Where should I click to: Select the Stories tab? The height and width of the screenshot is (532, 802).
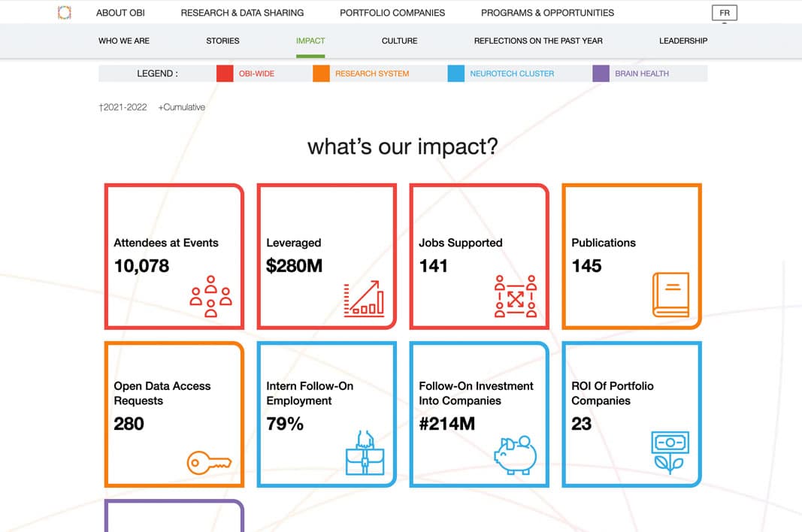tap(222, 41)
